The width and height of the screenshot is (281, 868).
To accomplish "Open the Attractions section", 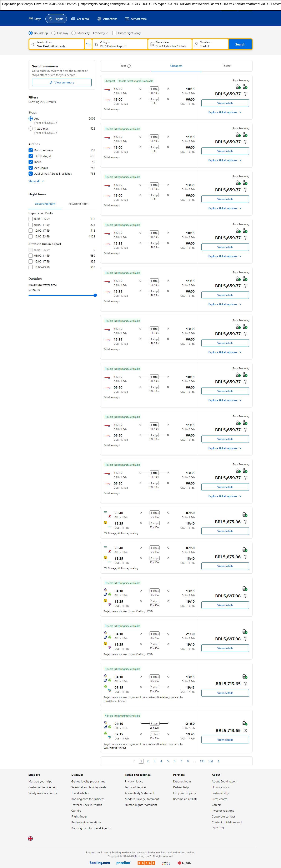I will tap(107, 19).
